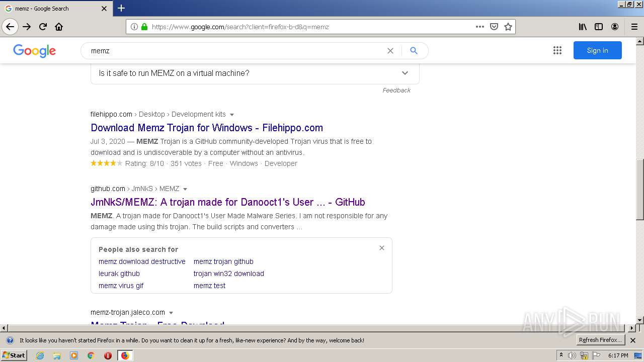The height and width of the screenshot is (362, 644).
Task: Focus the Google search field containing memz
Action: [x=235, y=51]
